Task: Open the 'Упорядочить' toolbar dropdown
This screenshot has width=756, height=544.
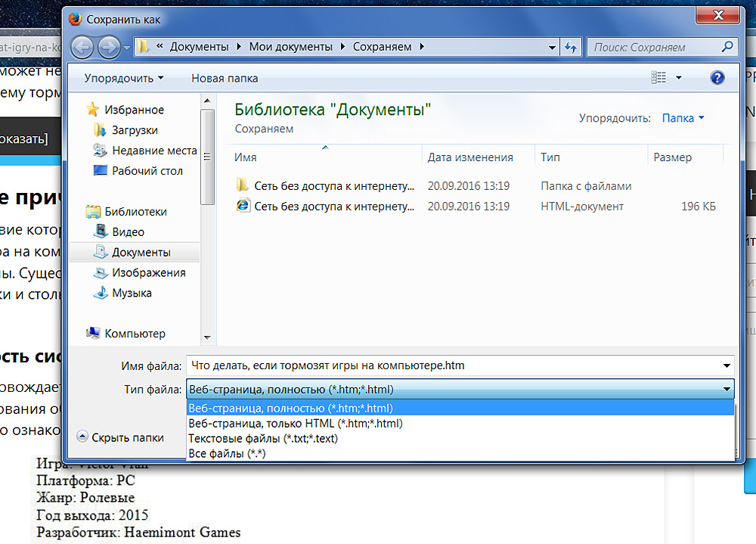Action: coord(123,78)
